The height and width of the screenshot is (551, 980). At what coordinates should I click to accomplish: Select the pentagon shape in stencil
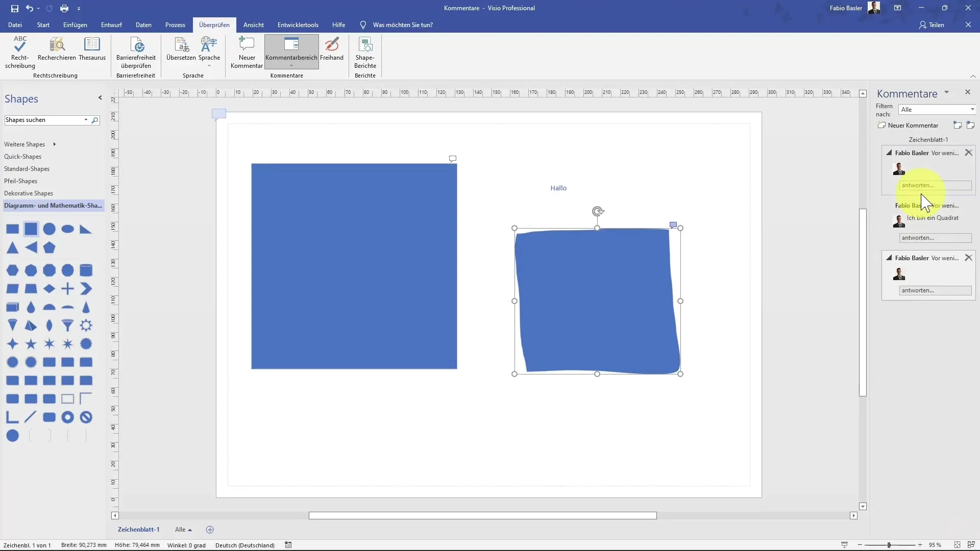pos(49,247)
